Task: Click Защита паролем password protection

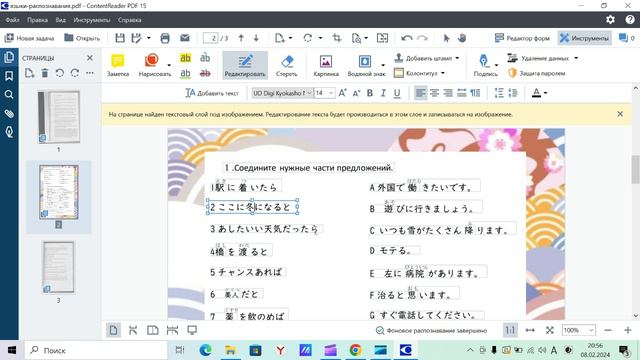Action: [x=537, y=73]
